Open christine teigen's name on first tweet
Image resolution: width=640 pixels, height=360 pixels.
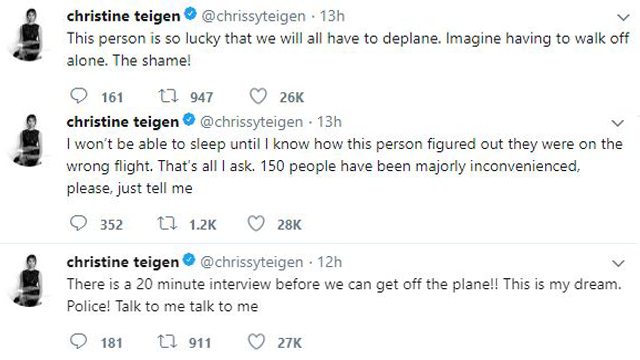(x=123, y=16)
